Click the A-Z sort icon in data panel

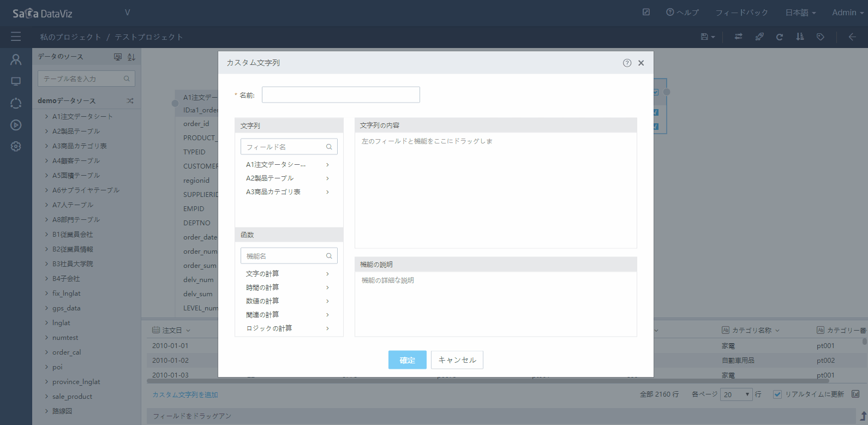131,57
